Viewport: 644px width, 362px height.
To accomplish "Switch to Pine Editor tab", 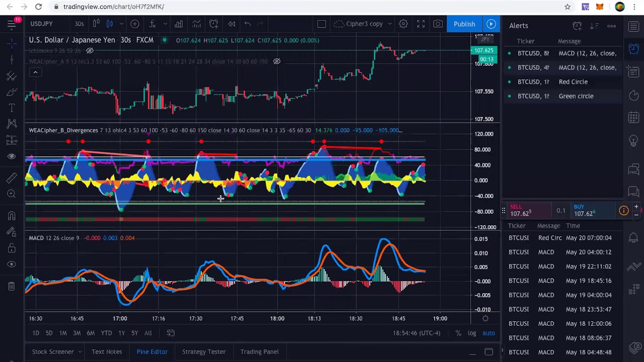I will coord(152,351).
